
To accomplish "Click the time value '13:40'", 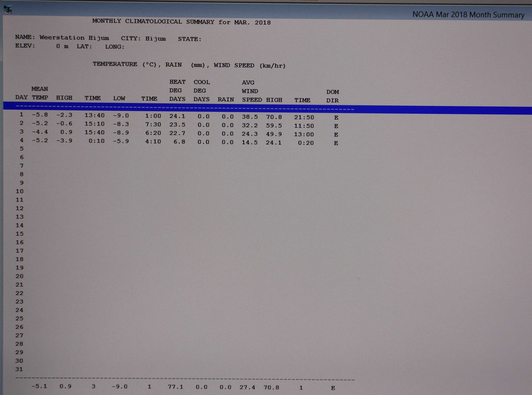I will point(94,115).
